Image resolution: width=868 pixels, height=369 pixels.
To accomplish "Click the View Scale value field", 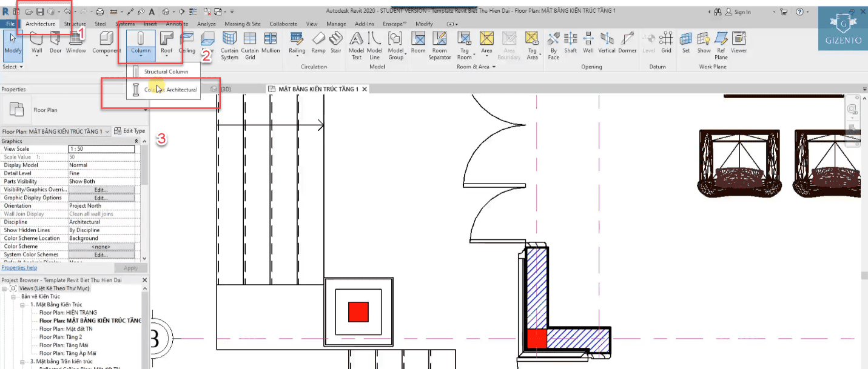I will point(101,149).
